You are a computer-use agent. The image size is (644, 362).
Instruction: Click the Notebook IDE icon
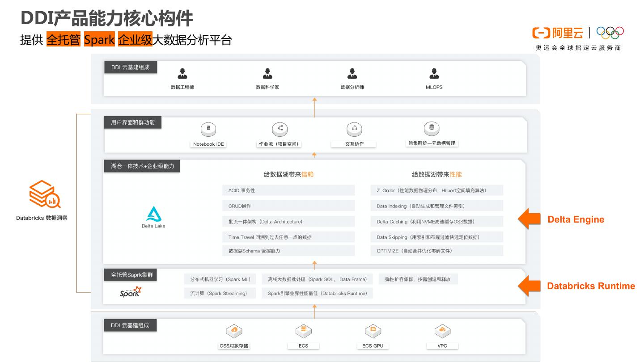pos(208,130)
